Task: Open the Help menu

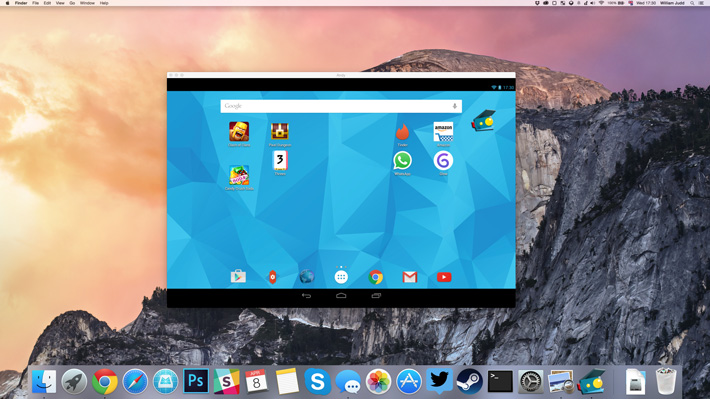Action: click(x=104, y=3)
